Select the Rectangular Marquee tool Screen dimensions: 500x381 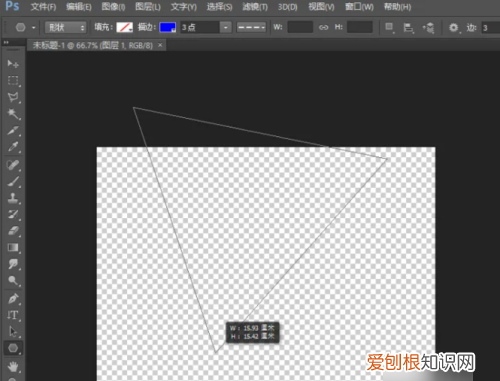(x=13, y=80)
